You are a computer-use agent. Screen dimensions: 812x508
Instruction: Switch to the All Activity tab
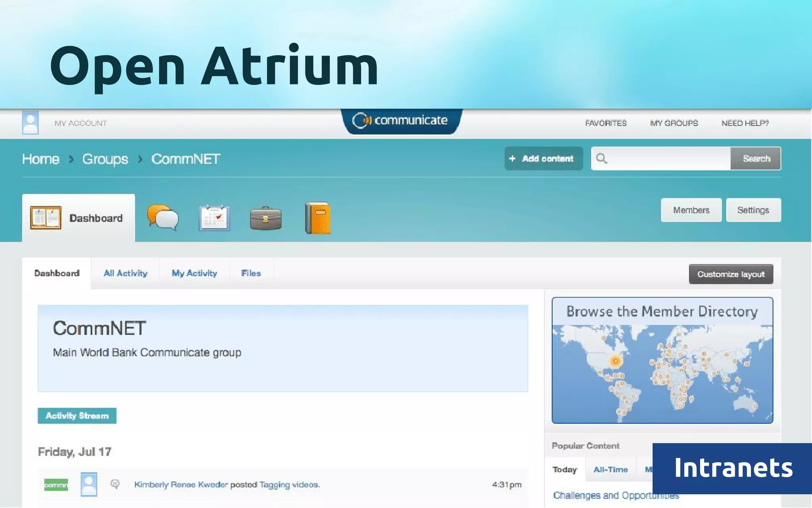point(125,273)
